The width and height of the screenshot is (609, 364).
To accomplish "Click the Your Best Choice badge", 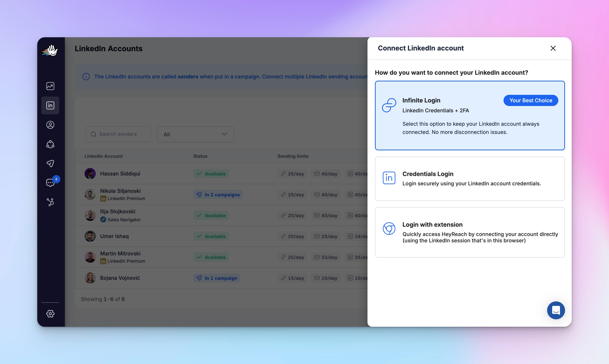I will coord(531,100).
